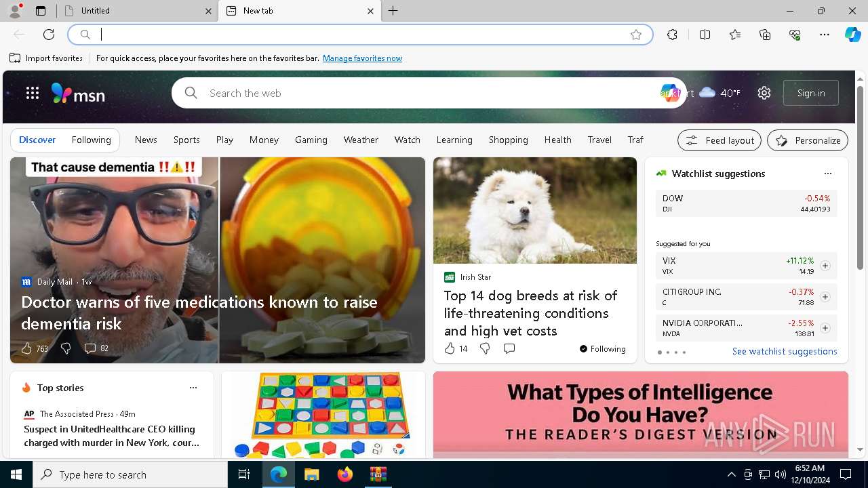
Task: Open the Extensions puzzle icon
Action: 672,35
